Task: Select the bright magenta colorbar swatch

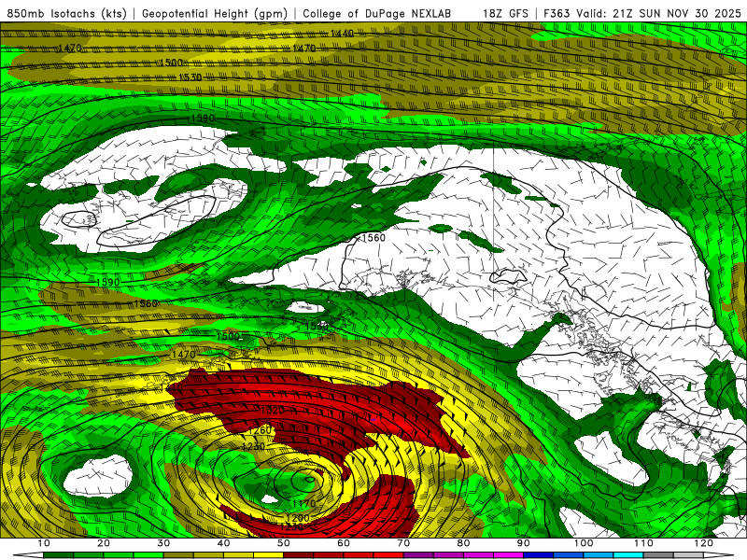Action: [508, 555]
